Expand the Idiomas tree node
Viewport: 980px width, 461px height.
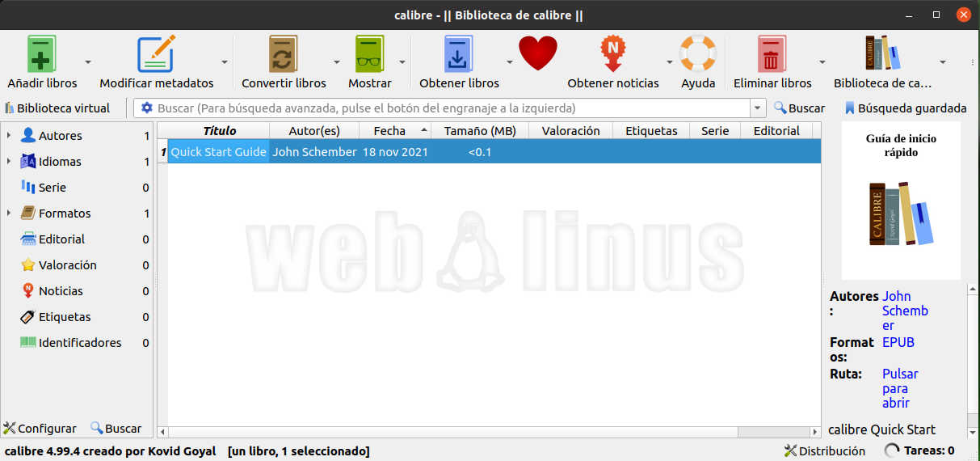(x=9, y=162)
